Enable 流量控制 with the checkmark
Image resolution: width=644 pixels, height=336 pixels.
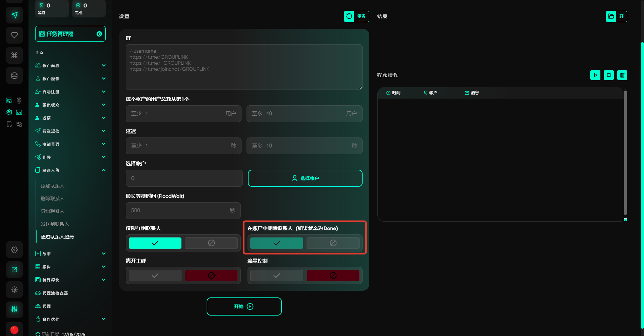[277, 276]
